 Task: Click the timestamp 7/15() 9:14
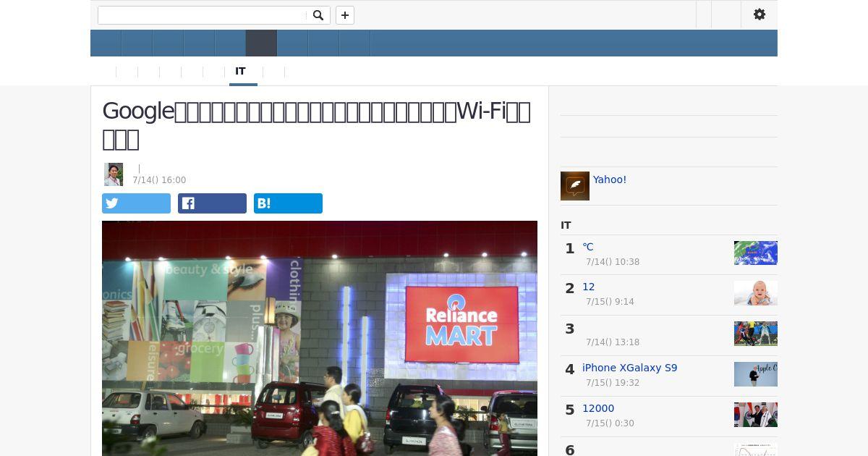point(610,302)
